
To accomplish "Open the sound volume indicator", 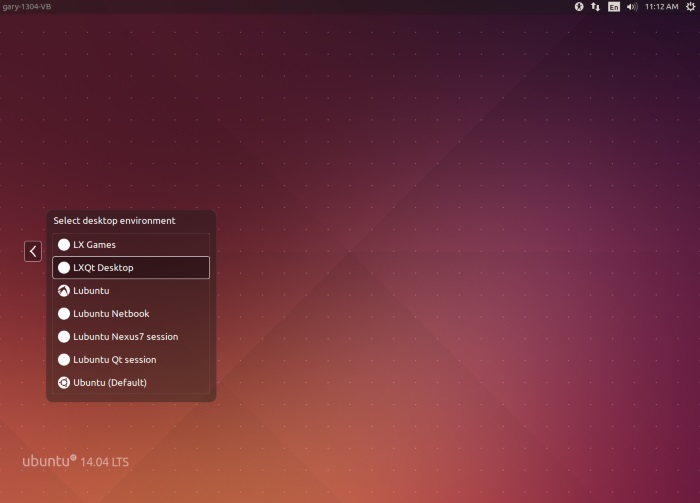I will point(632,6).
